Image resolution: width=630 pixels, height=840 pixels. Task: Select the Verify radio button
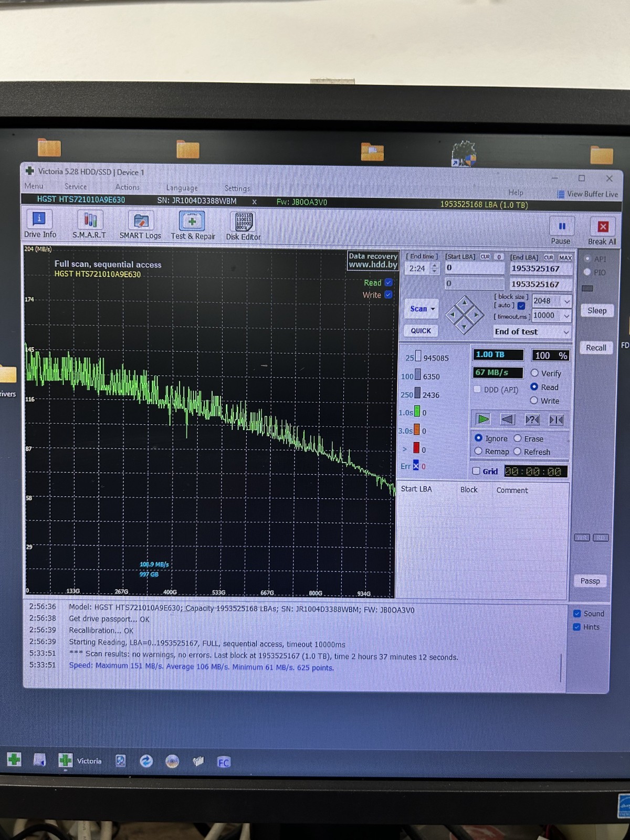tap(534, 373)
